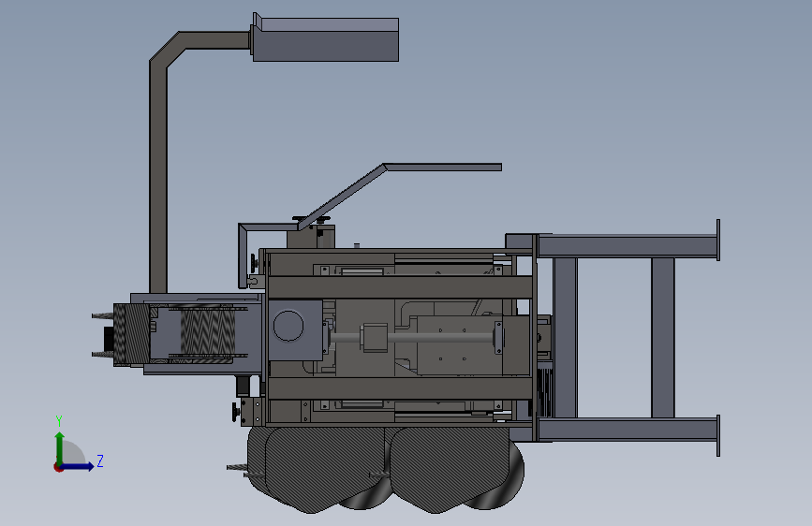The image size is (812, 526).
Task: Click the green Y axis arrow of the triad
Action: coord(60,447)
